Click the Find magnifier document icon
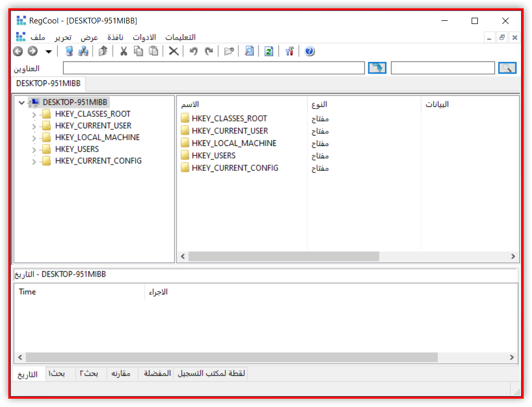532x407 pixels. tap(249, 51)
